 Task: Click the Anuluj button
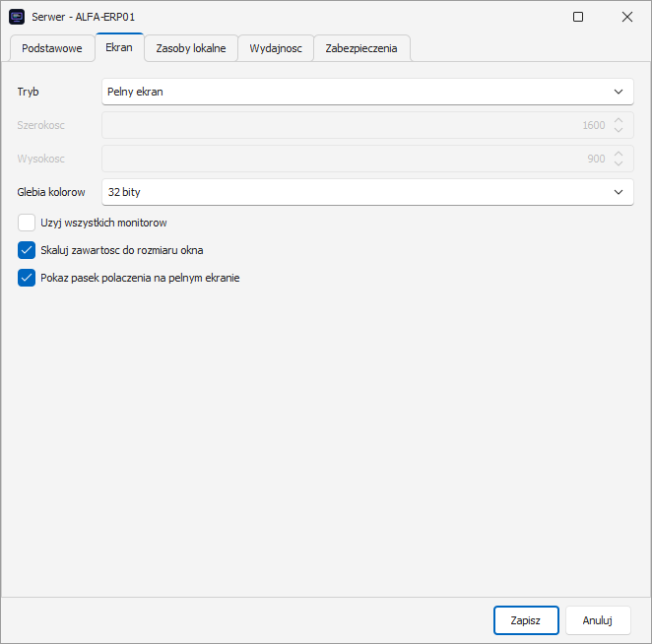pos(598,620)
